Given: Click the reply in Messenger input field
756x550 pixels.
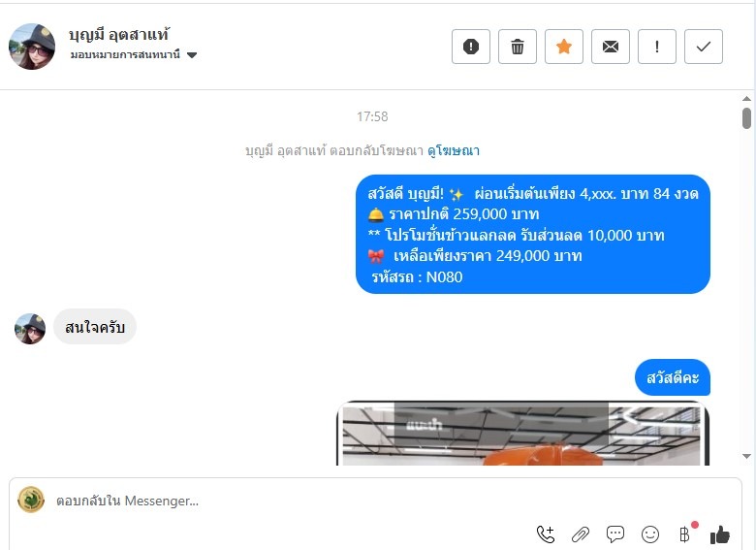Looking at the screenshot, I should click(x=375, y=501).
